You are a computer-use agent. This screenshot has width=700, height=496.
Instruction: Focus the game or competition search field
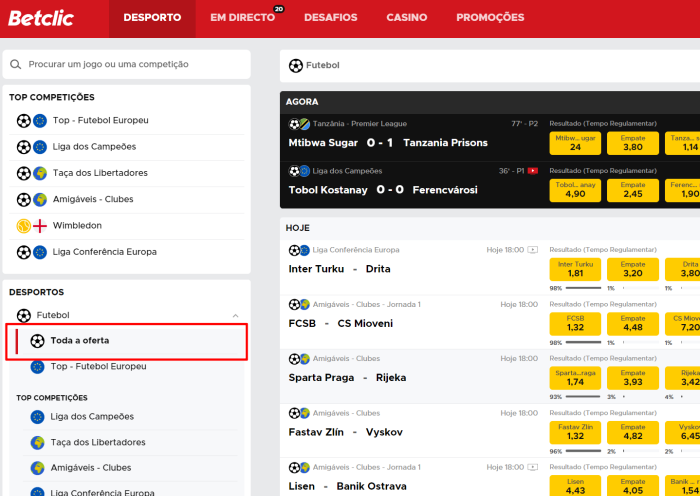[126, 64]
